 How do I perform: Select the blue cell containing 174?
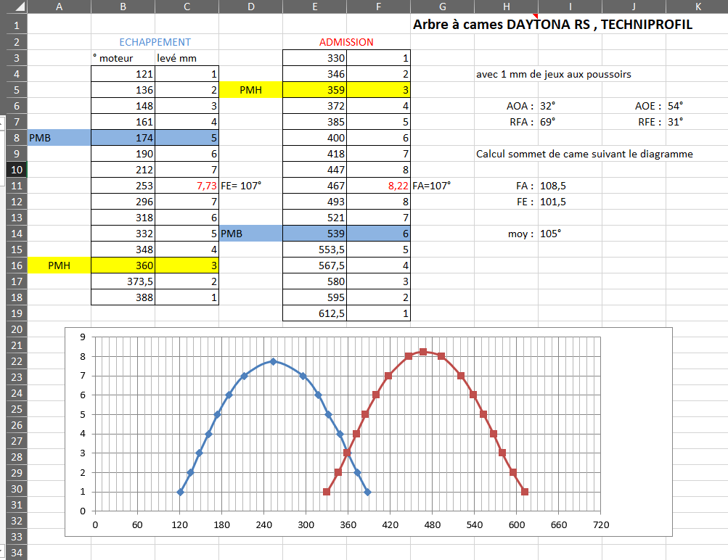(x=123, y=138)
